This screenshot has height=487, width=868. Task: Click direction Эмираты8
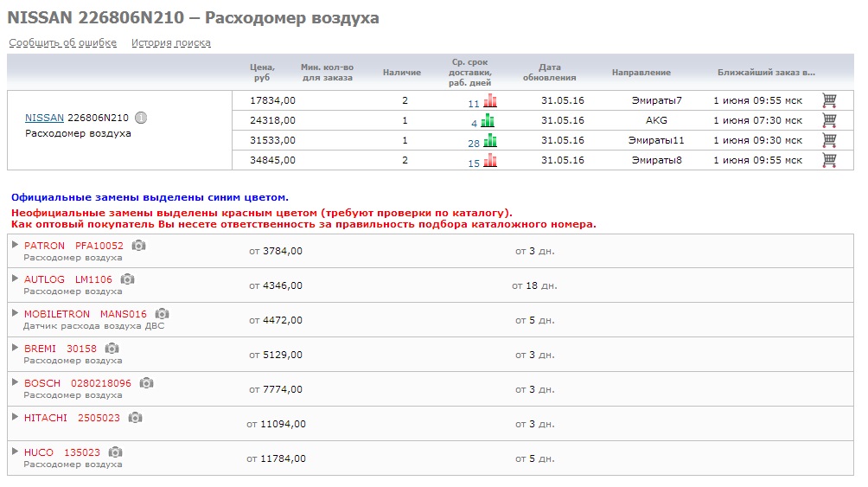[656, 160]
